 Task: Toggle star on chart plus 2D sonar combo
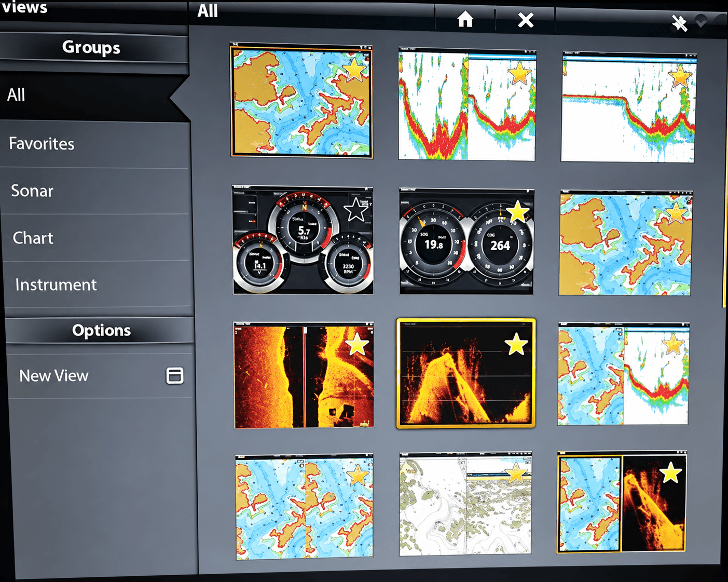coord(673,344)
